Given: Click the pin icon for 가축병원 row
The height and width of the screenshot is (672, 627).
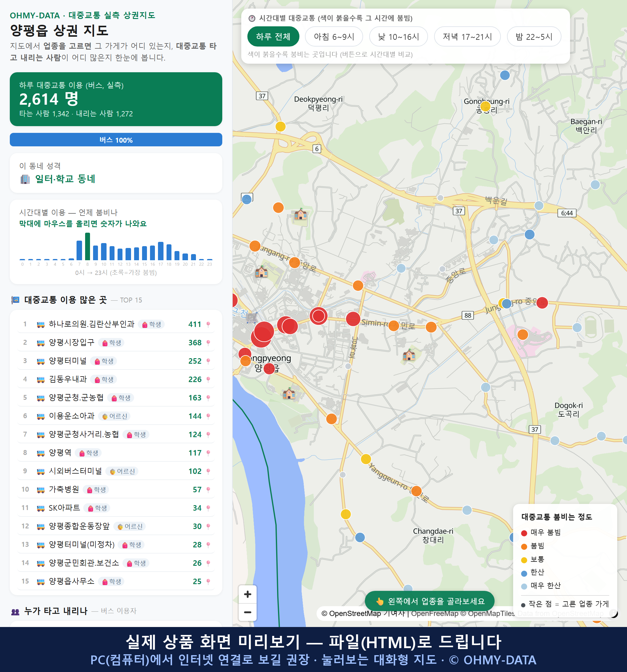Looking at the screenshot, I should coord(208,490).
